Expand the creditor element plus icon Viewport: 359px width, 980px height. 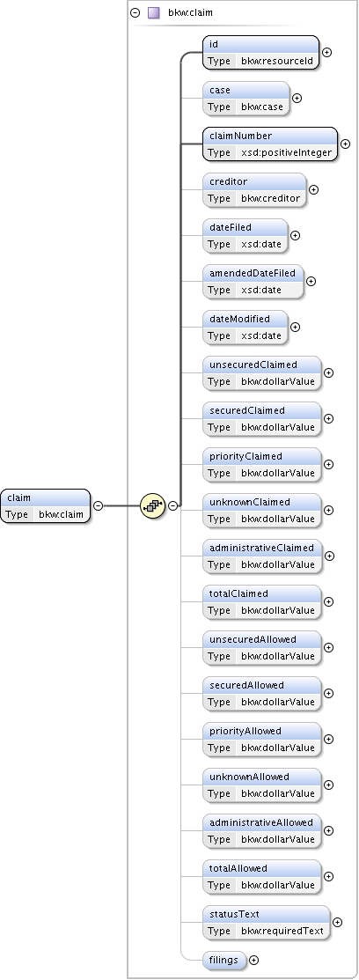[314, 189]
